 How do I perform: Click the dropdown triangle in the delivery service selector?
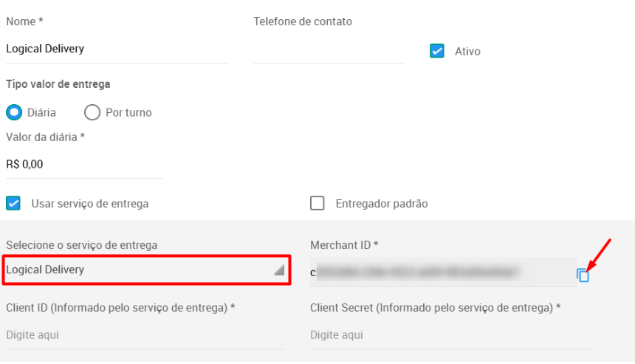click(x=279, y=269)
